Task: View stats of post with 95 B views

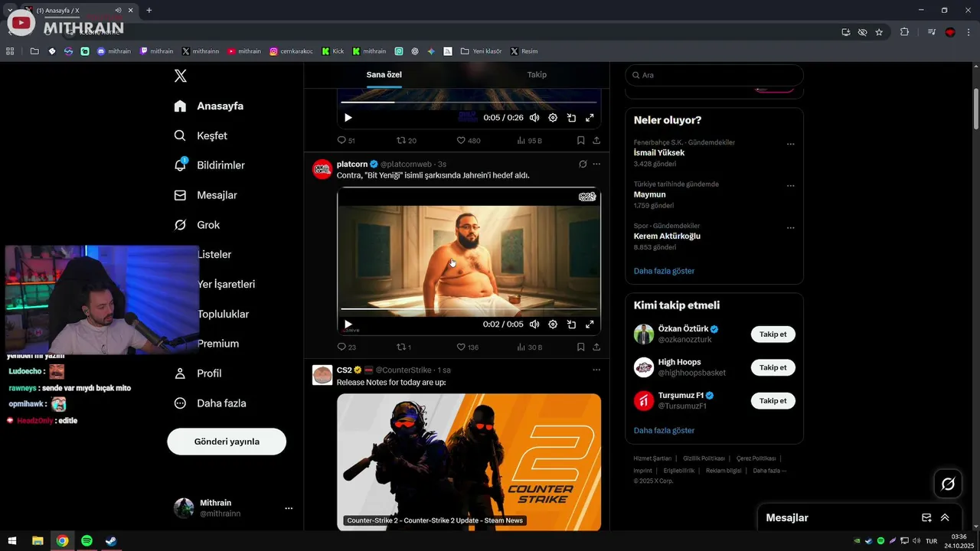Action: (x=530, y=141)
